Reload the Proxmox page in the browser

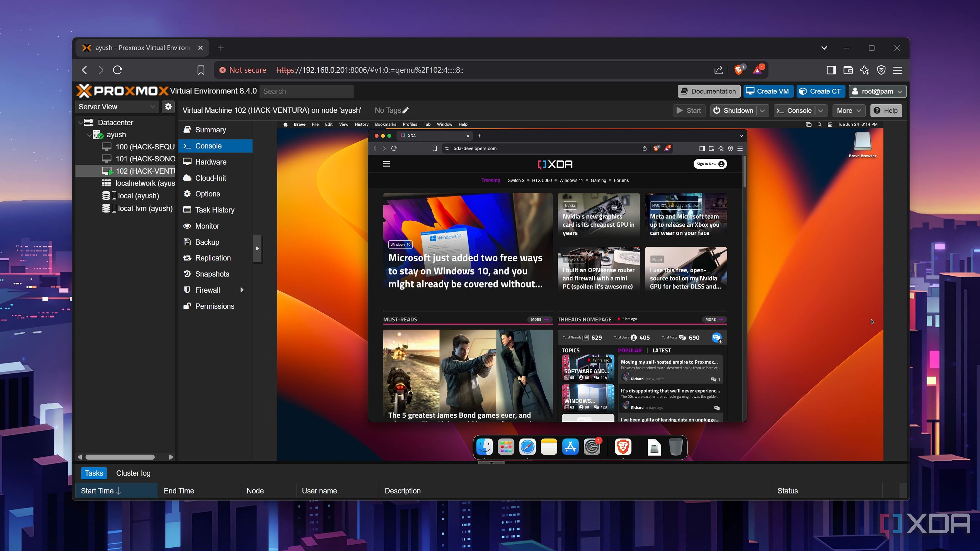(x=118, y=70)
